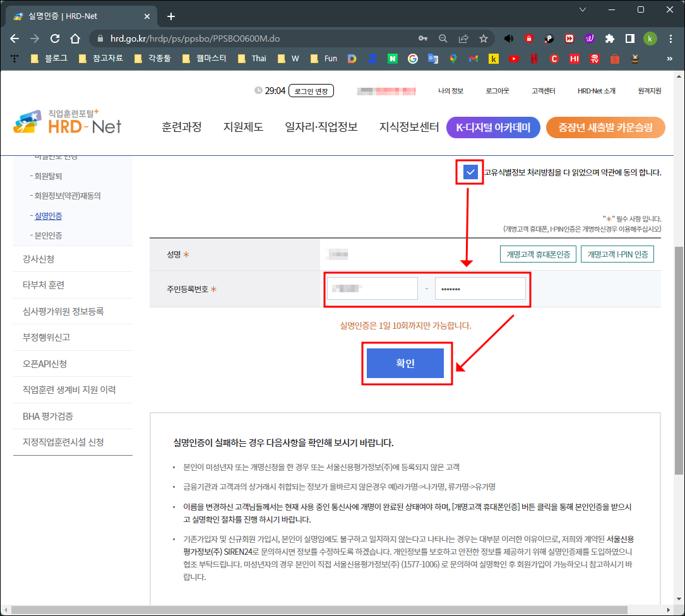Open the Gmail bookmark icon
Image resolution: width=685 pixels, height=616 pixels.
tap(473, 59)
